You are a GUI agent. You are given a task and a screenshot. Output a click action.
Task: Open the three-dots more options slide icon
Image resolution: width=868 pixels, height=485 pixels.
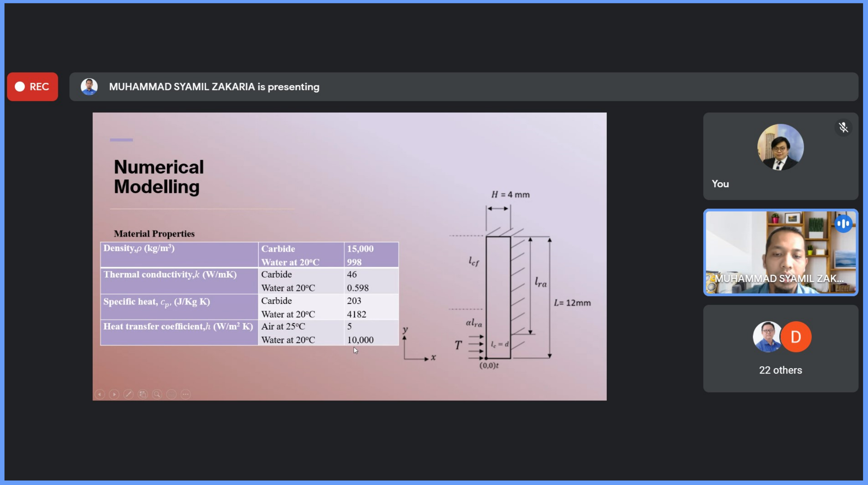(x=186, y=394)
